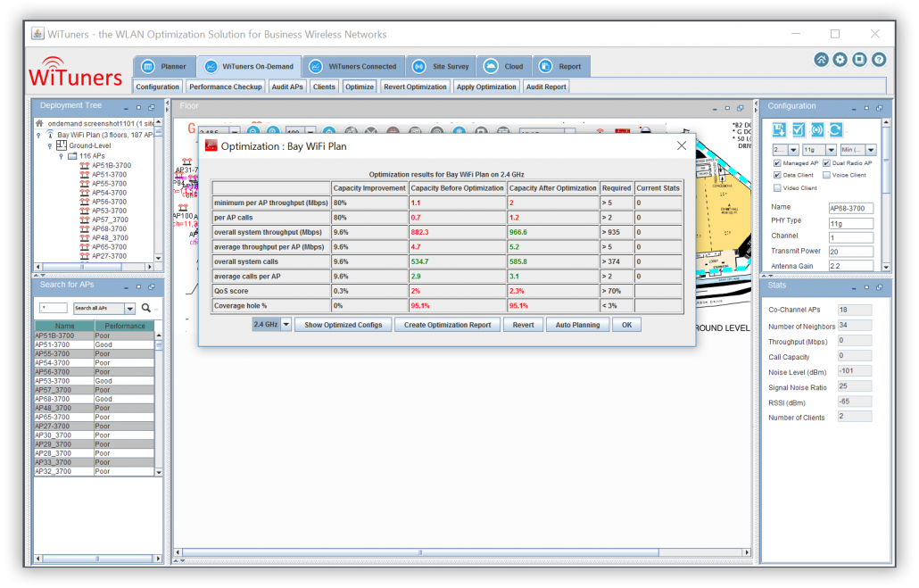
Task: Click the checkmark apply icon in Configuration
Action: click(799, 129)
